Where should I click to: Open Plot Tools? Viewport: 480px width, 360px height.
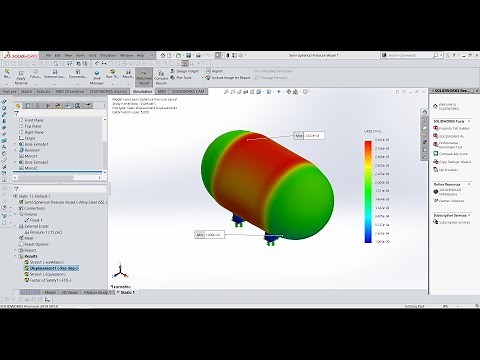181,77
